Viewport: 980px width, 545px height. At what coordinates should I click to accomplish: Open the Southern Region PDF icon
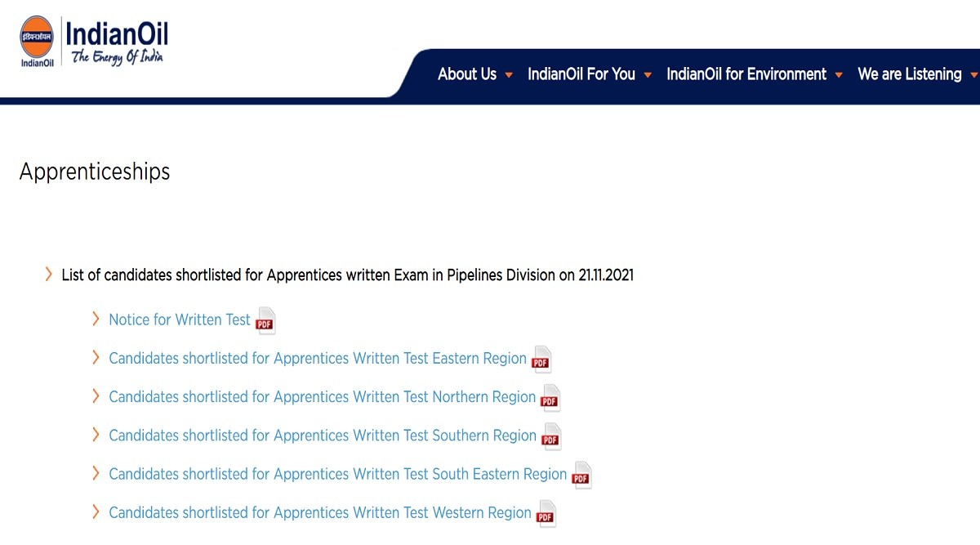click(x=551, y=436)
